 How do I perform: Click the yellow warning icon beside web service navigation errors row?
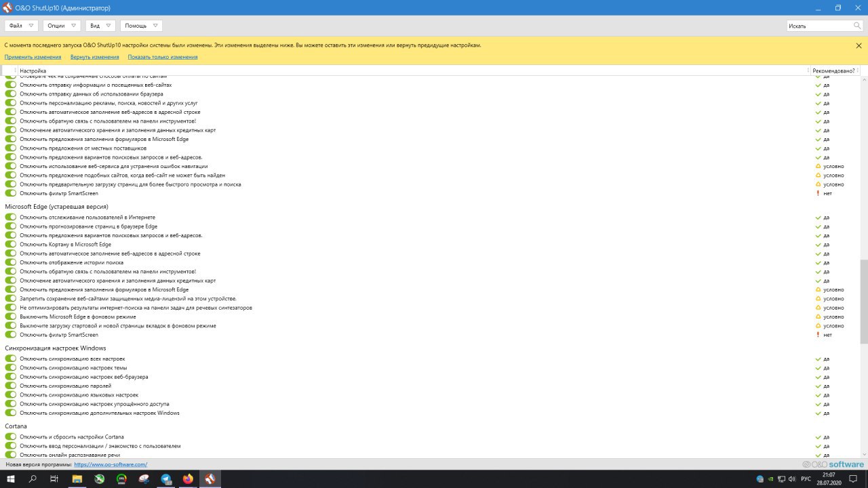[818, 166]
